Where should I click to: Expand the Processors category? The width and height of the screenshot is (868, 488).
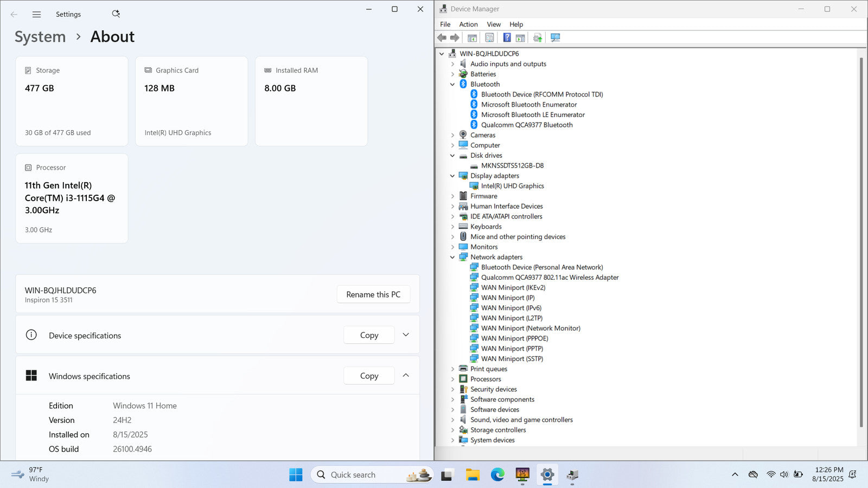coord(452,379)
